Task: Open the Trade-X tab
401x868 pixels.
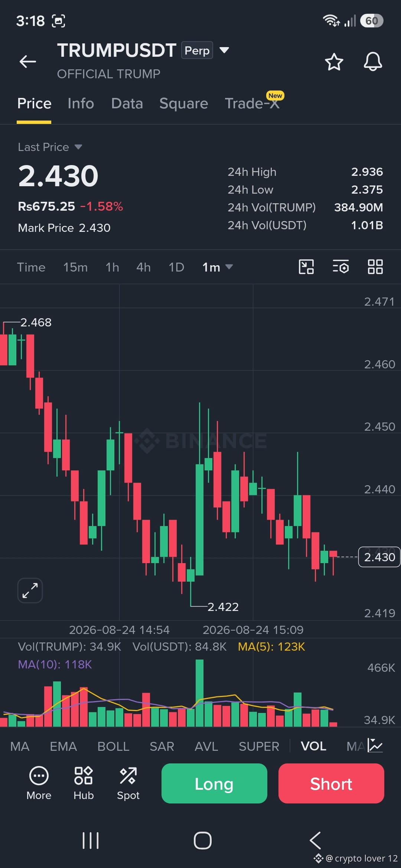Action: click(x=252, y=103)
